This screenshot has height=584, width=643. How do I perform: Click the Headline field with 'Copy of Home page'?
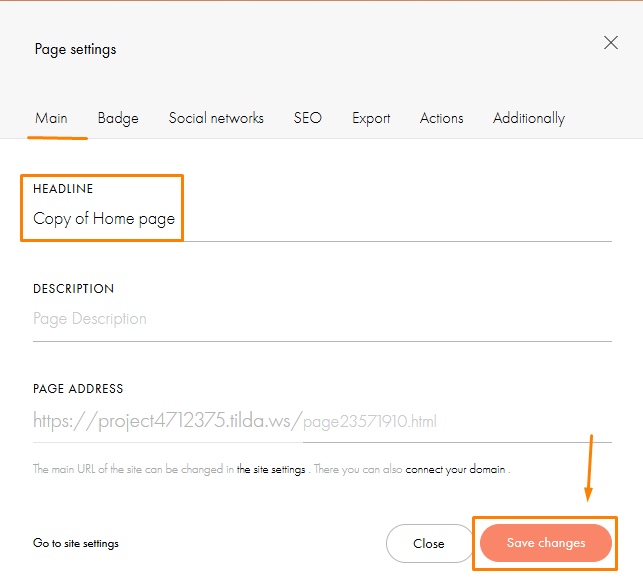tap(322, 219)
